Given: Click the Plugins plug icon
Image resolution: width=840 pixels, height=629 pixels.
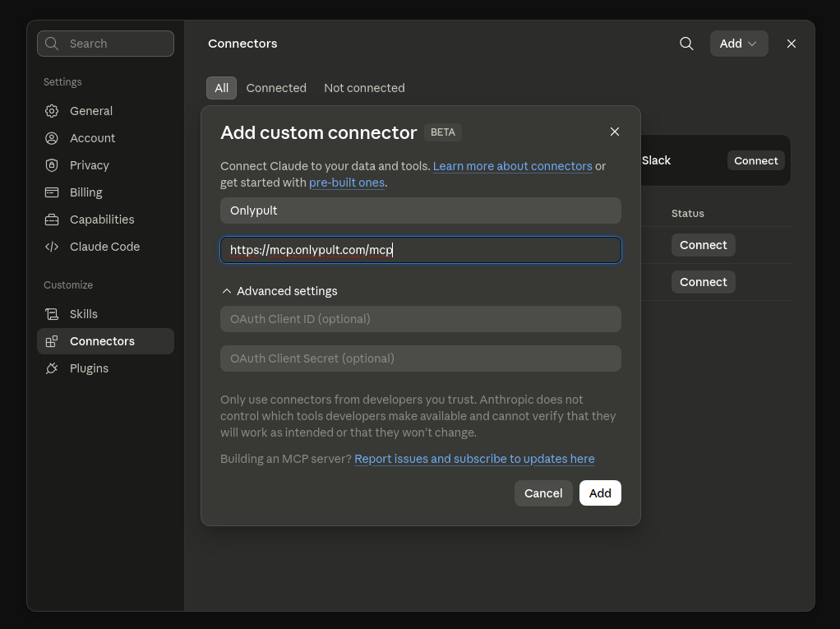Looking at the screenshot, I should 52,368.
